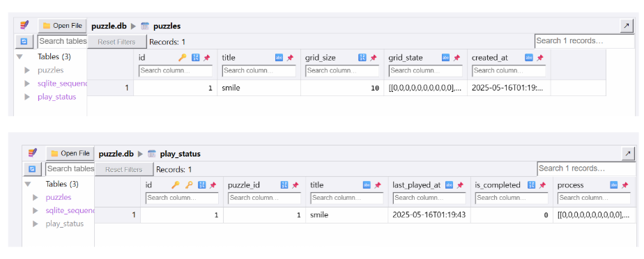
Task: Pop out the play_status table view with arrow button
Action: [629, 153]
